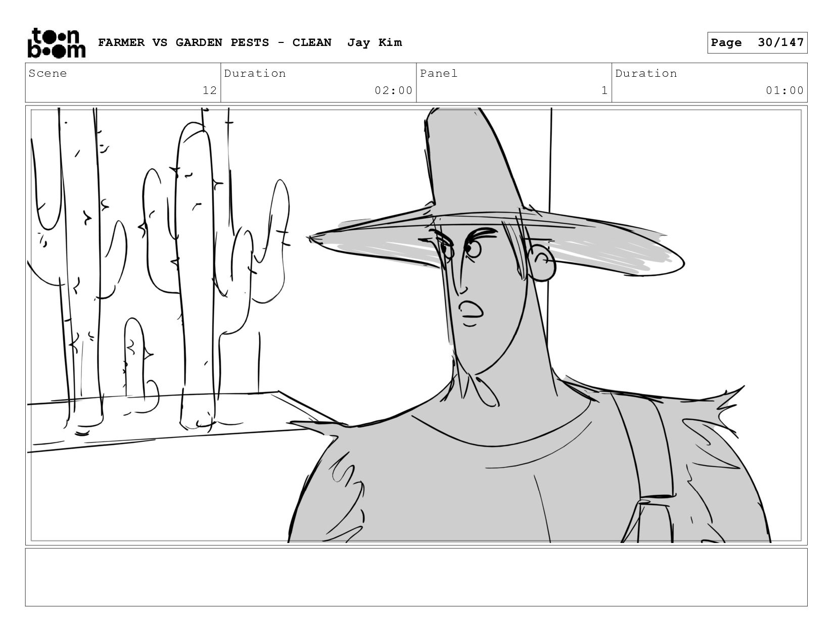Click the empty notes box under the panel
The image size is (834, 644).
pos(416,577)
